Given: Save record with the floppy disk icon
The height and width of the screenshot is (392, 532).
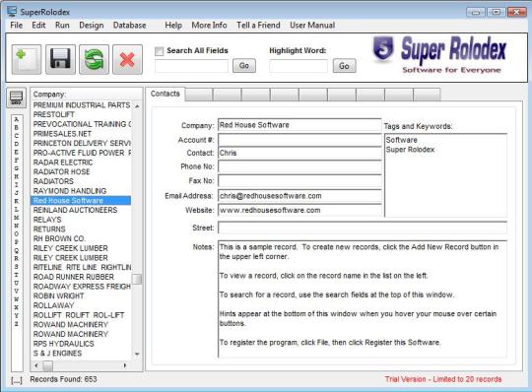Looking at the screenshot, I should (60, 59).
